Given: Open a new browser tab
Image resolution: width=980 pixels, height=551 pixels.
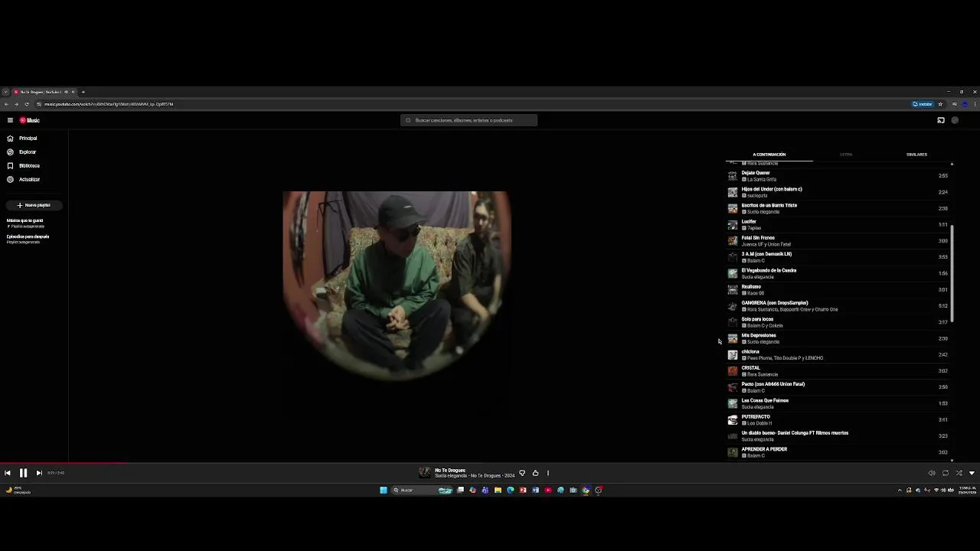Looking at the screenshot, I should pyautogui.click(x=83, y=92).
